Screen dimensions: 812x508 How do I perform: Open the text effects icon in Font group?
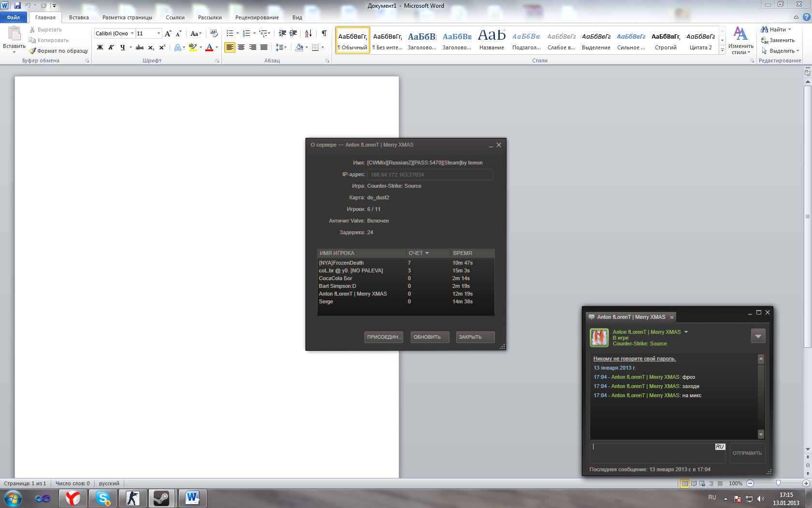point(178,47)
